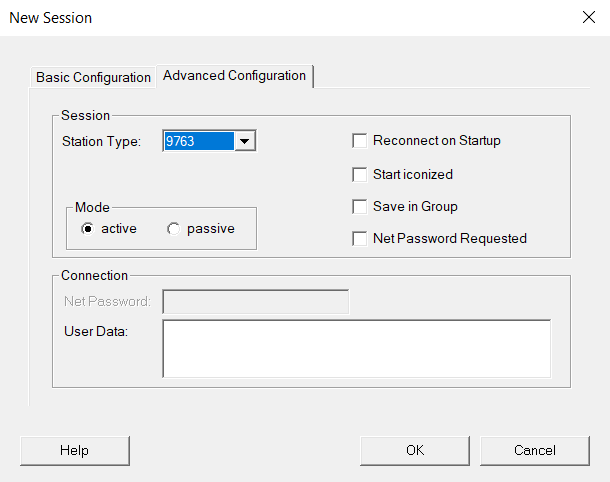Click the passive mode label text
Screen dimensions: 610x482
point(211,229)
